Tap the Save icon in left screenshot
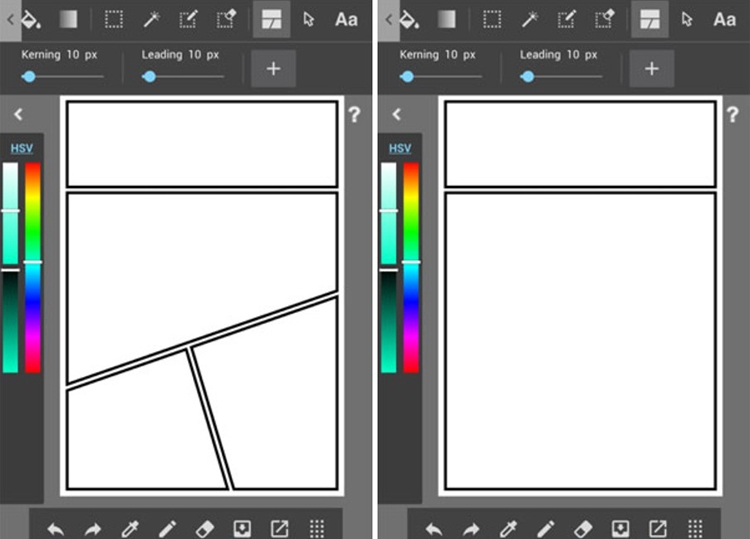Viewport: 750px width, 539px height. point(242,529)
